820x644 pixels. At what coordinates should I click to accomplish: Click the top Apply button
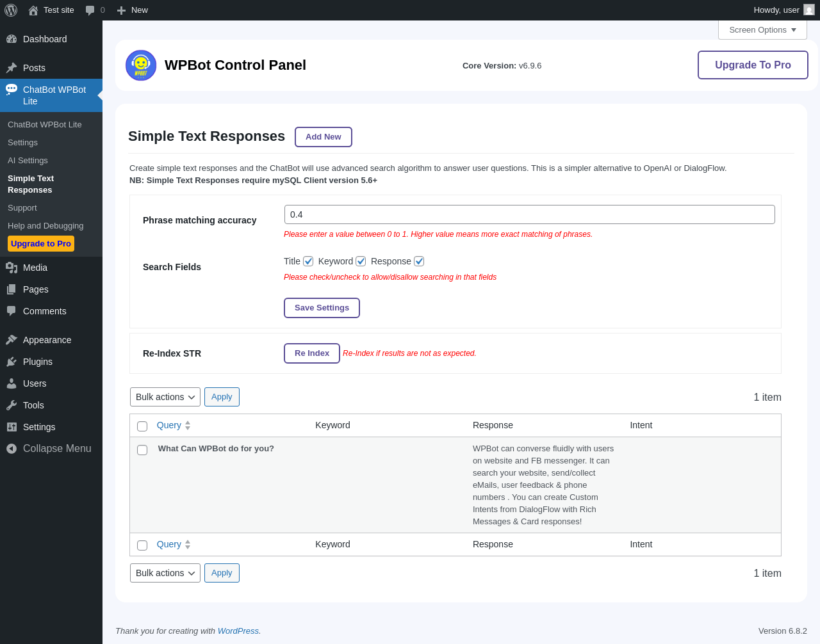pos(222,397)
